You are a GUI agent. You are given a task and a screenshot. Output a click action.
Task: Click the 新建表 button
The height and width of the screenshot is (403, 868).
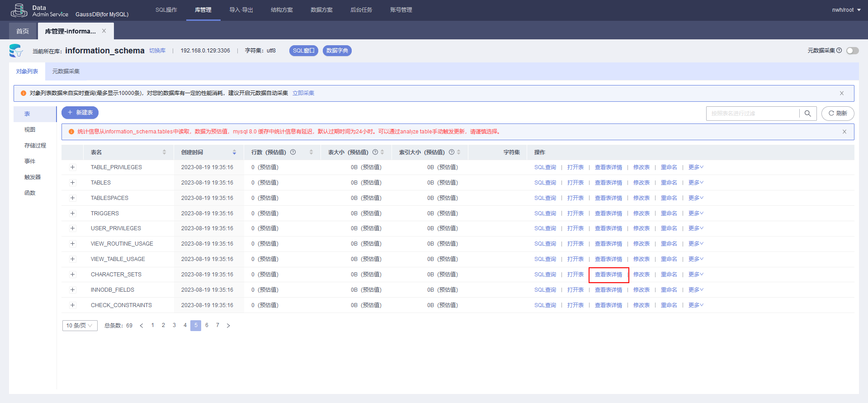[80, 113]
